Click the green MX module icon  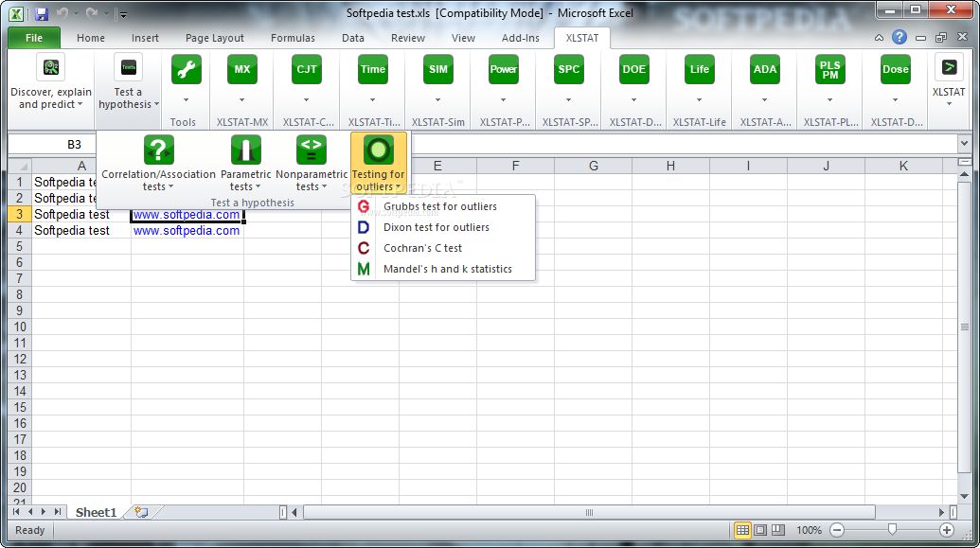tap(241, 69)
